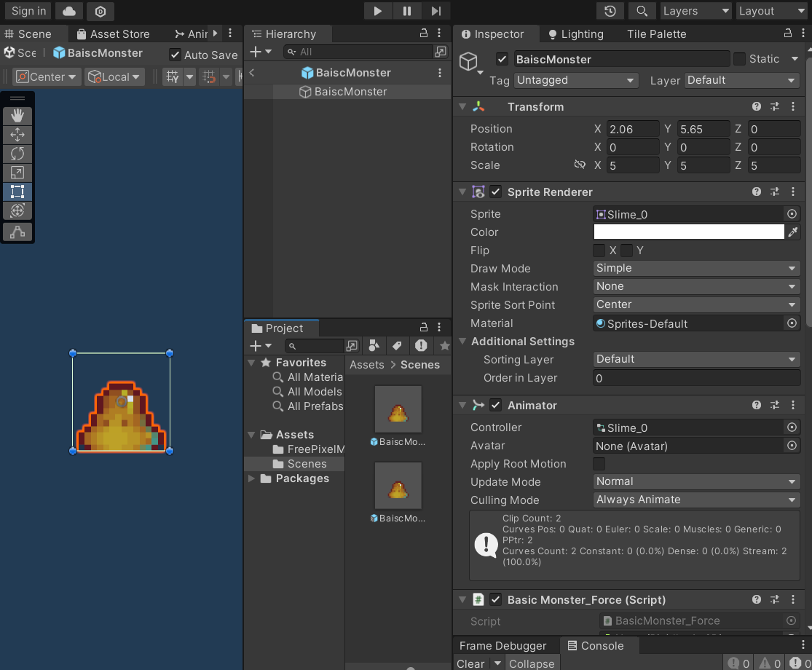The height and width of the screenshot is (670, 812).
Task: Open the Culling Mode dropdown
Action: pos(697,500)
